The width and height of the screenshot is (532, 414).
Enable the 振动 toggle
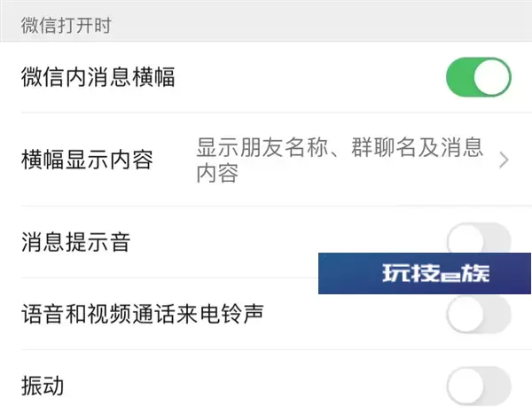479,386
